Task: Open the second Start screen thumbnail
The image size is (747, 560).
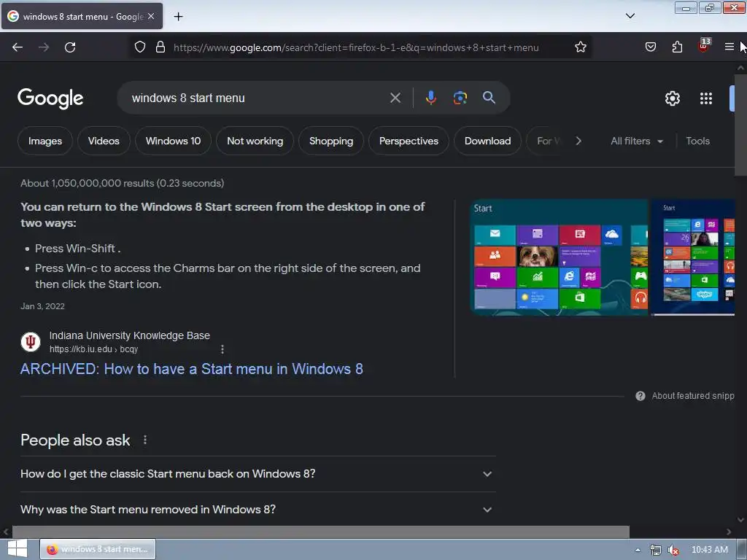Action: [x=693, y=257]
